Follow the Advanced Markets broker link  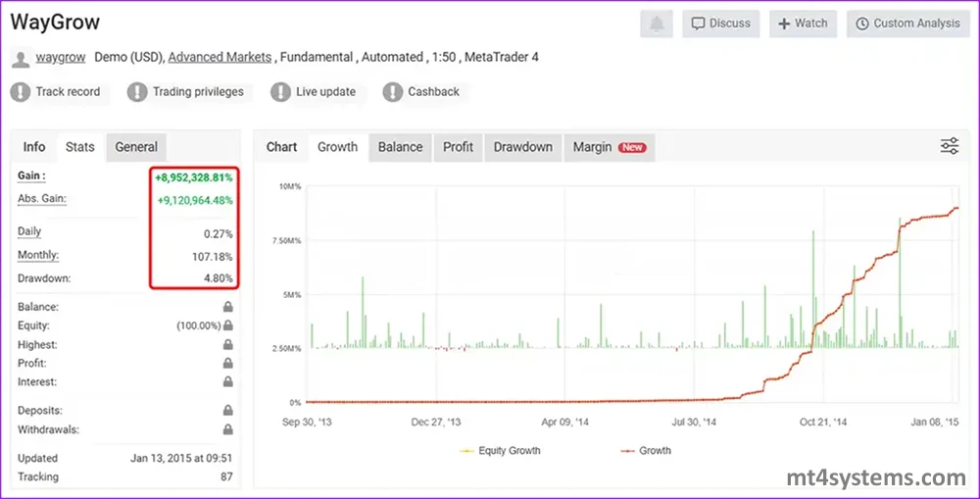220,57
